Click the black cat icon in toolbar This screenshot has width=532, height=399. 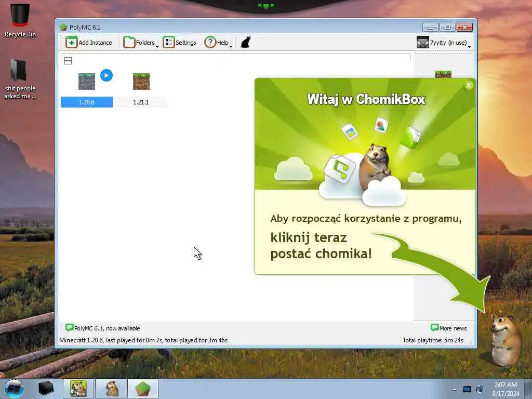click(x=246, y=43)
